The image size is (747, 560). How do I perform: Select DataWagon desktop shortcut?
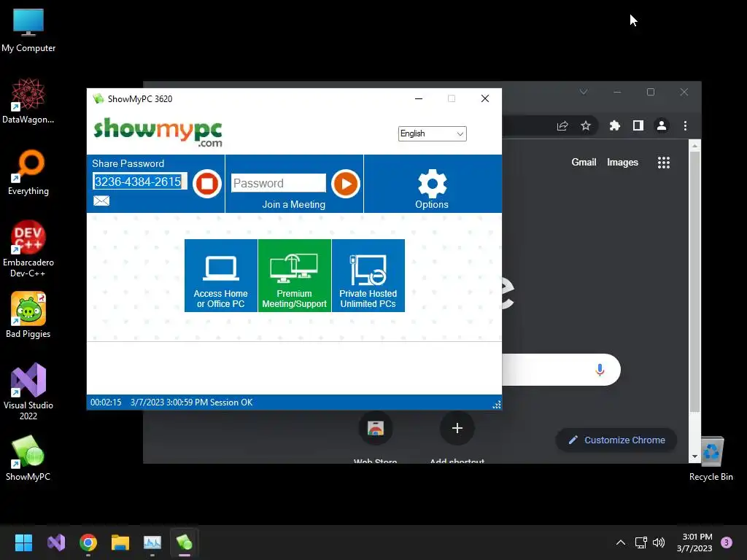click(x=28, y=101)
